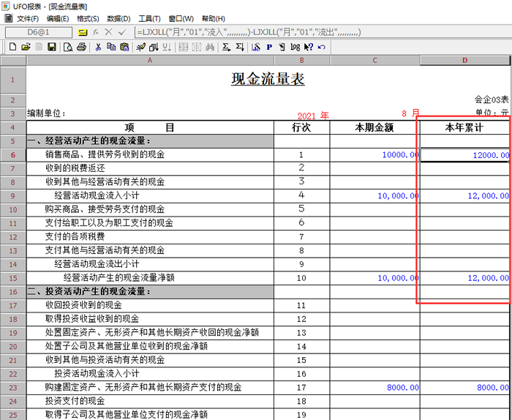Select column D header
512x420 pixels.
click(464, 61)
